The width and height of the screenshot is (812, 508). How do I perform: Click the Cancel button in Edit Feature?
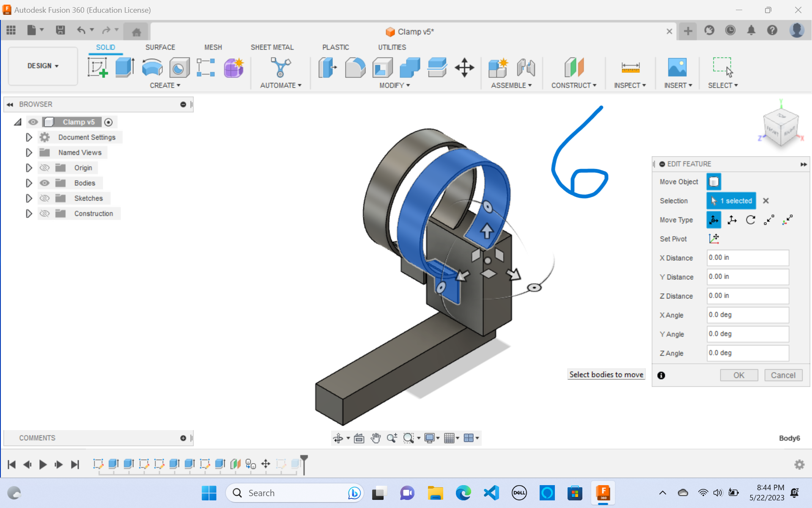pos(783,375)
